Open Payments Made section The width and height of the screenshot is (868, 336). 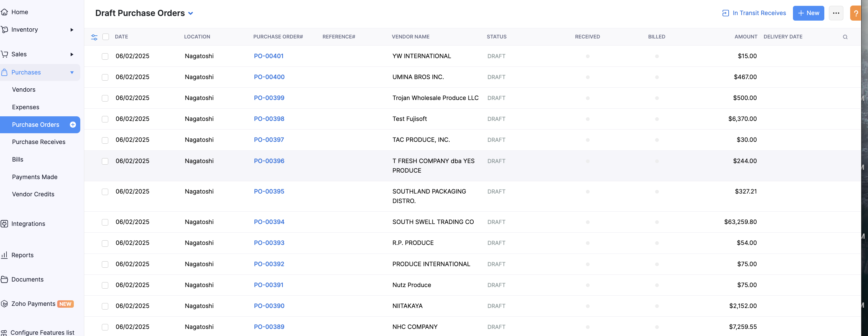click(x=35, y=177)
